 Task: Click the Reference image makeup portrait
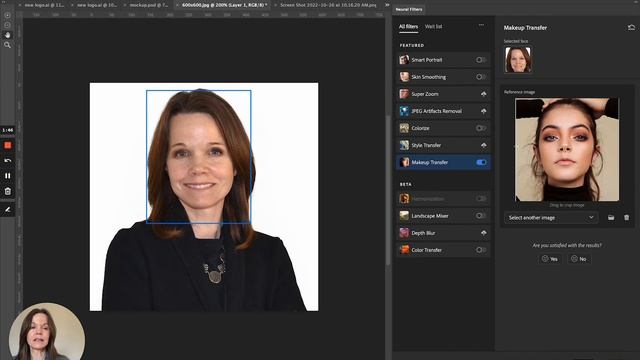567,149
